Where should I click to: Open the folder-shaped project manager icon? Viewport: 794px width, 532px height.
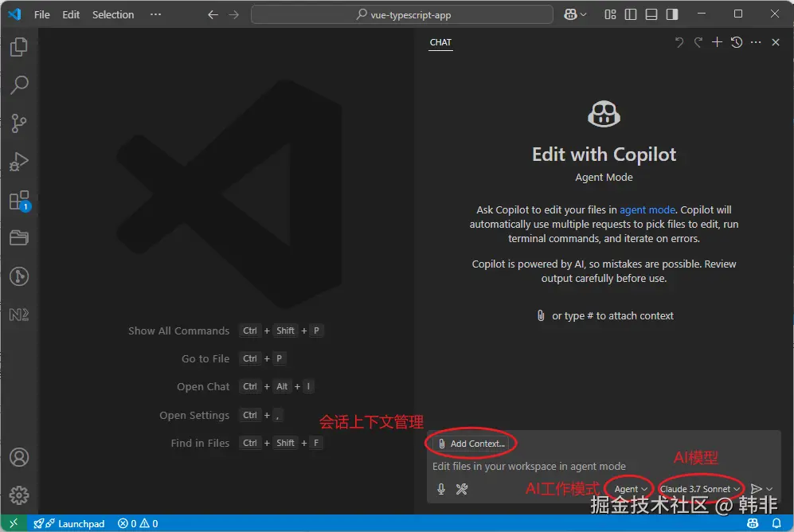(x=19, y=238)
